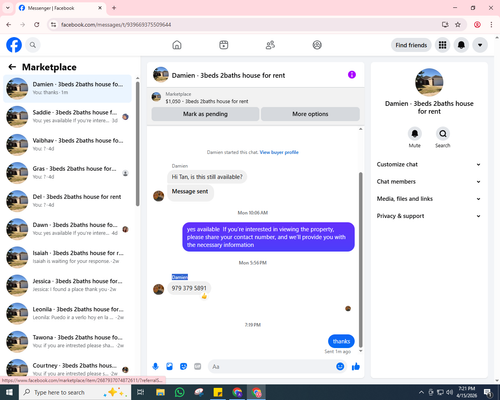This screenshot has height=400, width=500.
Task: Open the account dropdown arrow
Action: click(480, 45)
